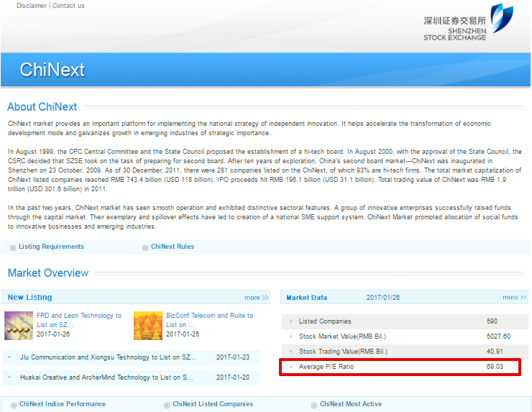This screenshot has height=412, width=532.
Task: Click the Market Data date 2017/01/26
Action: (383, 297)
